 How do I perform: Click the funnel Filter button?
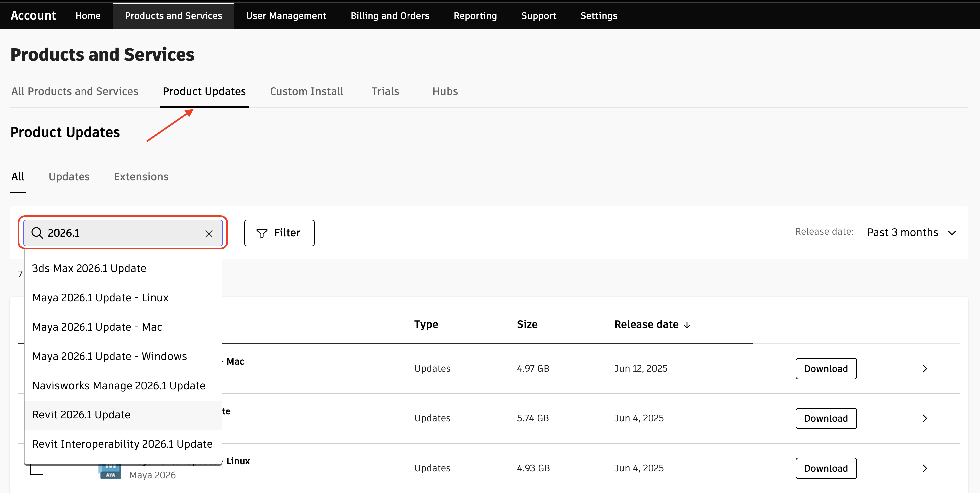(x=279, y=233)
